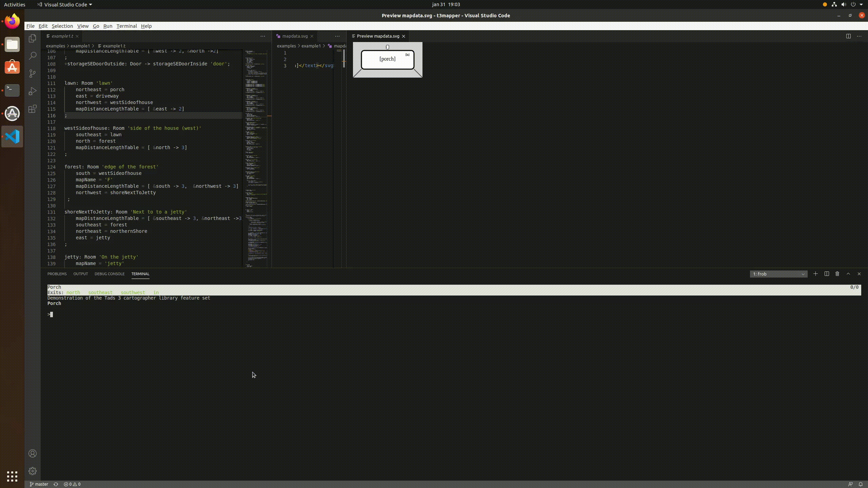Open the Source Control view
Screen dimensions: 868x488
(x=33, y=74)
